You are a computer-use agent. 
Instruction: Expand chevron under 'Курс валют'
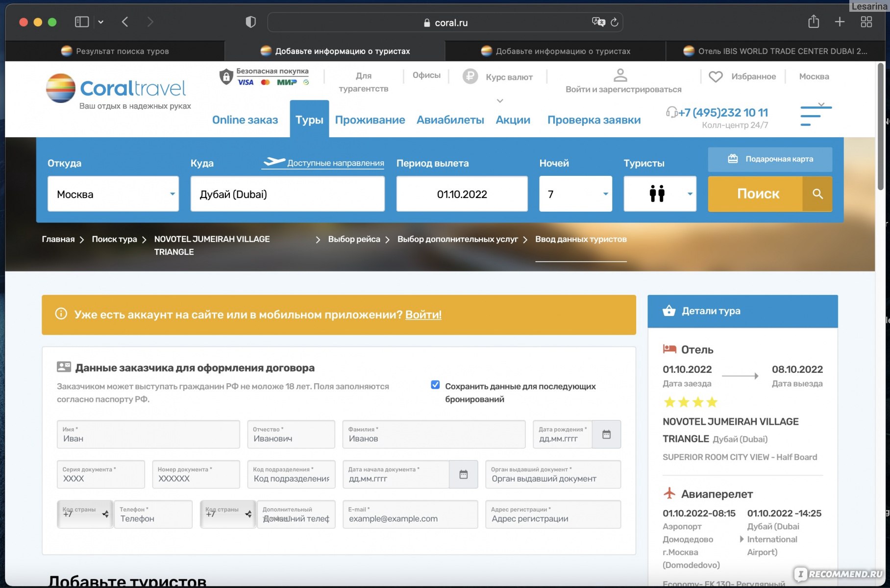coord(500,100)
